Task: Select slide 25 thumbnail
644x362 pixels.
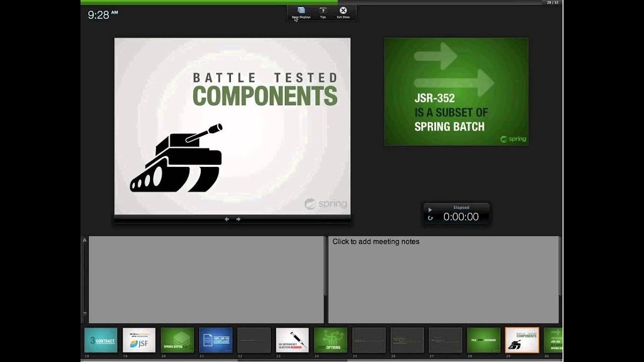Action: (x=369, y=340)
